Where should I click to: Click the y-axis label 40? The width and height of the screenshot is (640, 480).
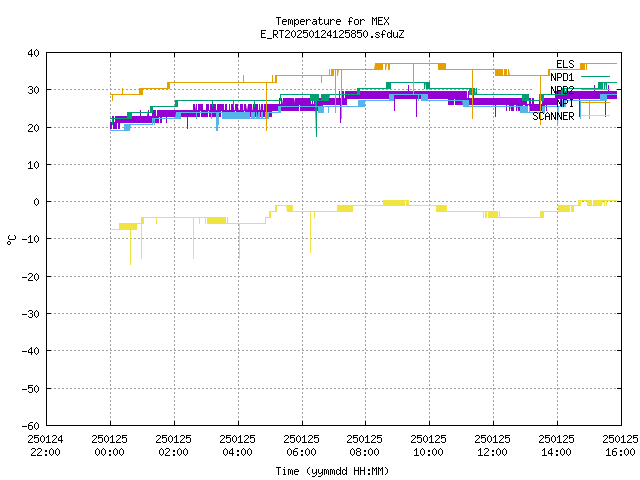click(x=33, y=53)
